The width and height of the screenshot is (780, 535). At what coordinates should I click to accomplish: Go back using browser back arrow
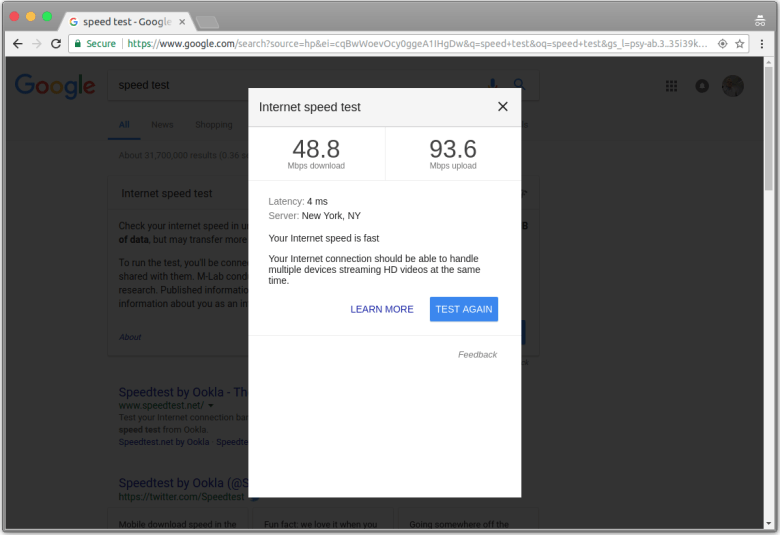point(17,44)
